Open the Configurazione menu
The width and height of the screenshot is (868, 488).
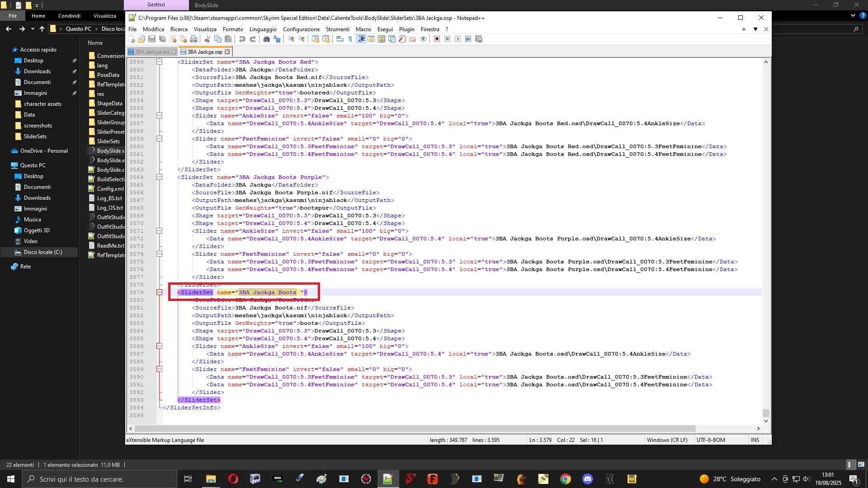[x=301, y=29]
